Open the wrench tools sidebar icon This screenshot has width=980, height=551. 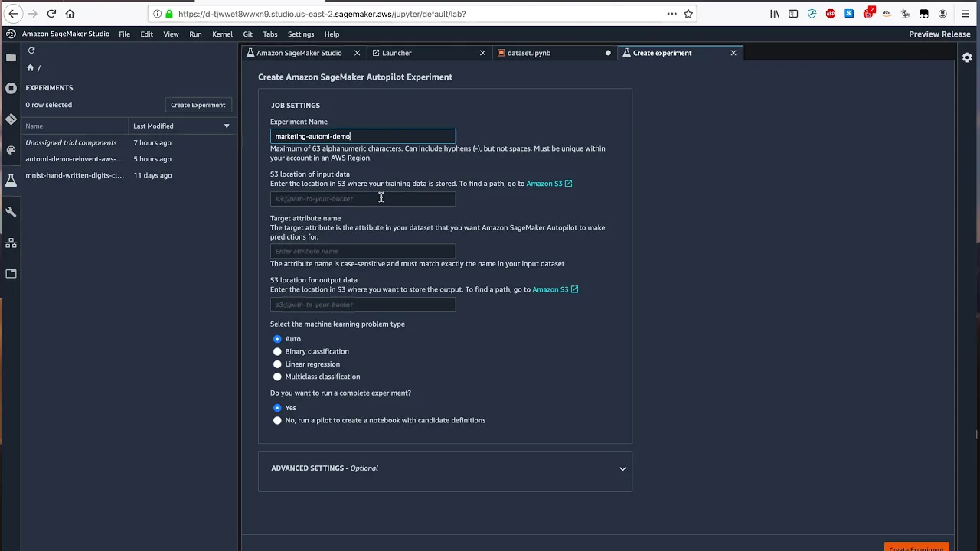[x=11, y=212]
